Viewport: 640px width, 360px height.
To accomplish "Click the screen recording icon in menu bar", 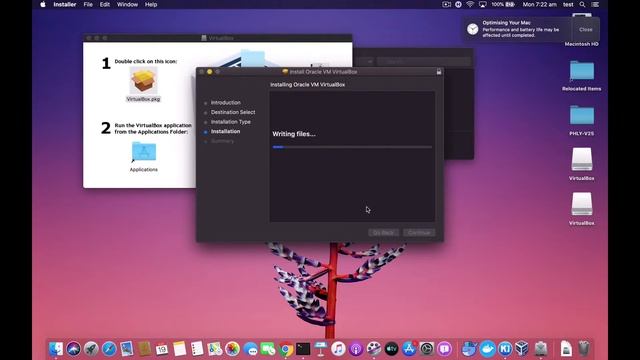I will pos(447,4).
